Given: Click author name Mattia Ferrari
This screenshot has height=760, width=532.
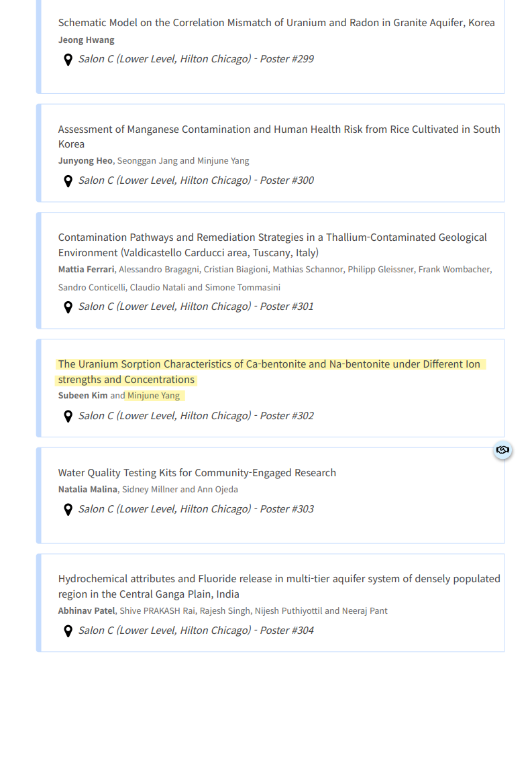Looking at the screenshot, I should point(87,270).
